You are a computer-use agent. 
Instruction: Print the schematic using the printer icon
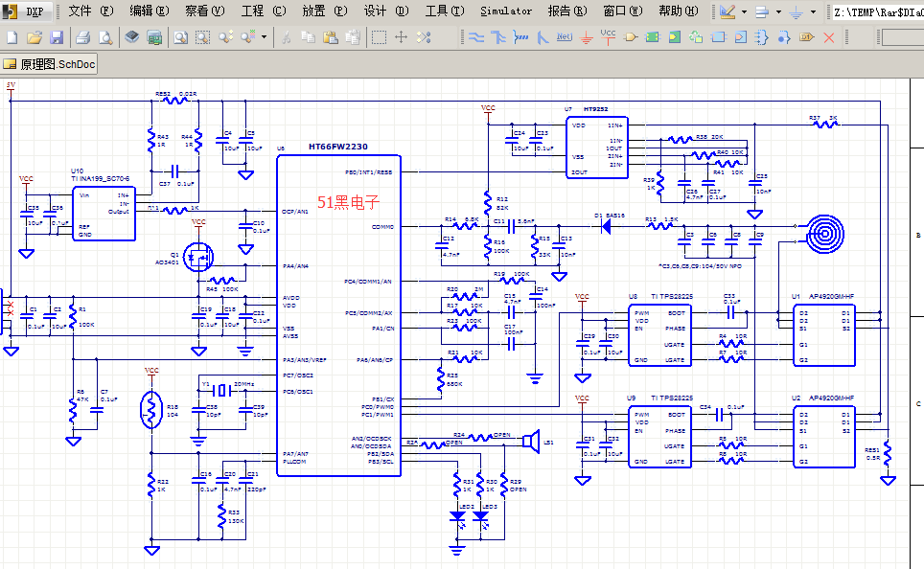(x=82, y=37)
